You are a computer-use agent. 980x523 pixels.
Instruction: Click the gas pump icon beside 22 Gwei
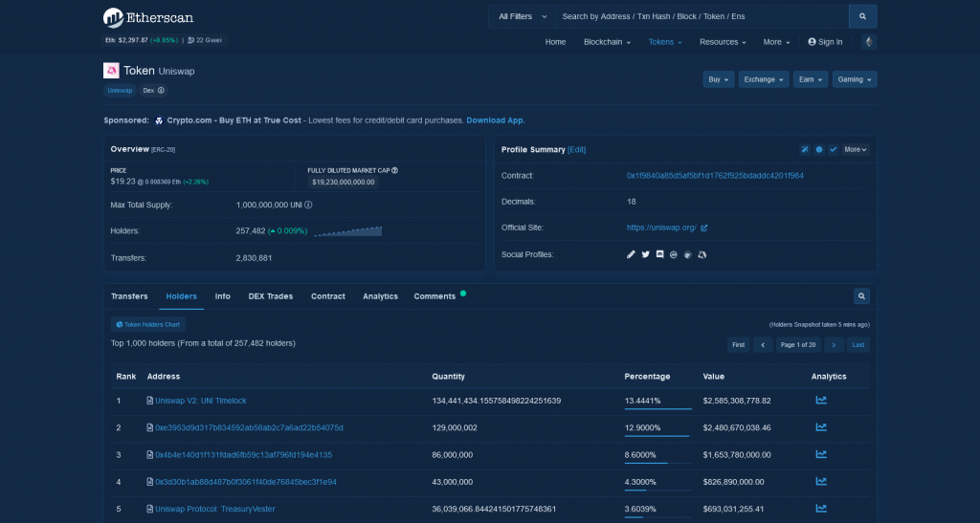tap(191, 40)
